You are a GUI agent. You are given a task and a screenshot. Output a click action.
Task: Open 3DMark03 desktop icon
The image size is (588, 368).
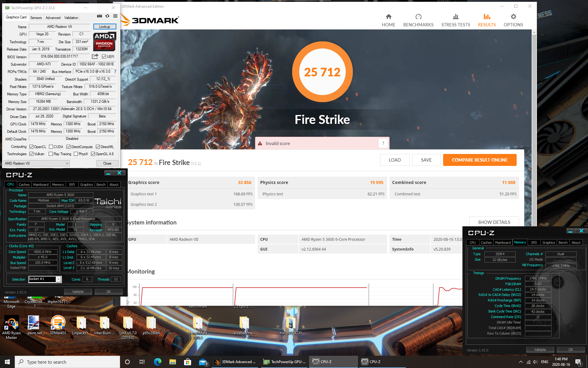(58, 325)
